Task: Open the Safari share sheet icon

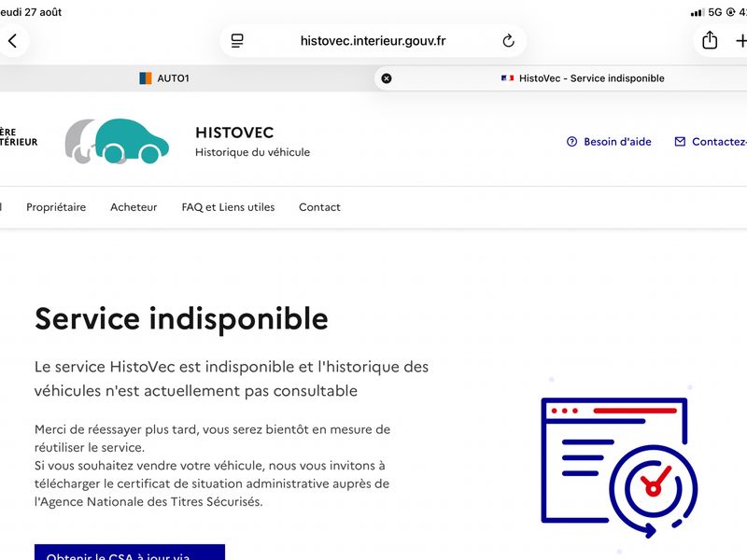Action: pyautogui.click(x=710, y=40)
